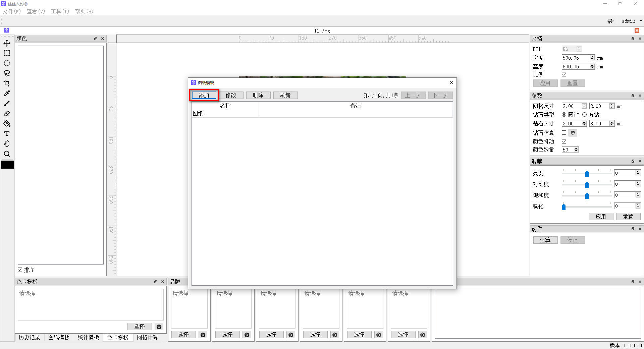644x349 pixels.
Task: Select the Paint Bucket fill tool
Action: coord(7,124)
